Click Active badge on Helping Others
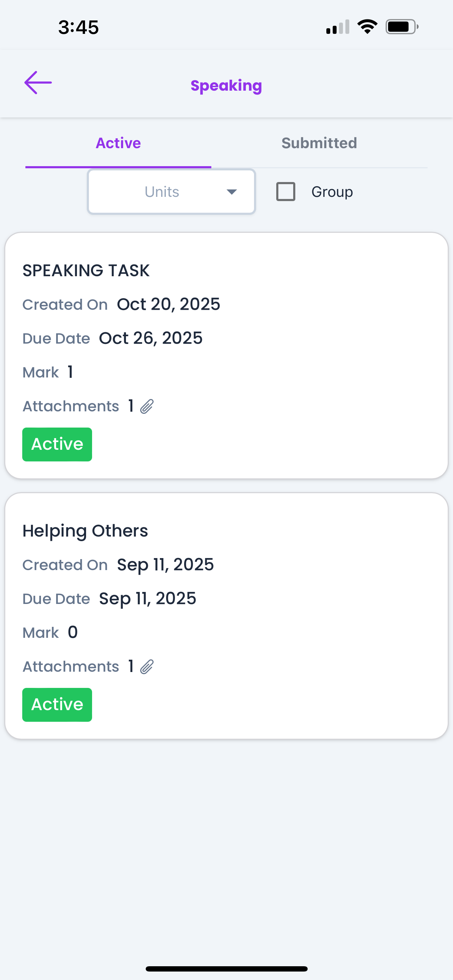 57,704
